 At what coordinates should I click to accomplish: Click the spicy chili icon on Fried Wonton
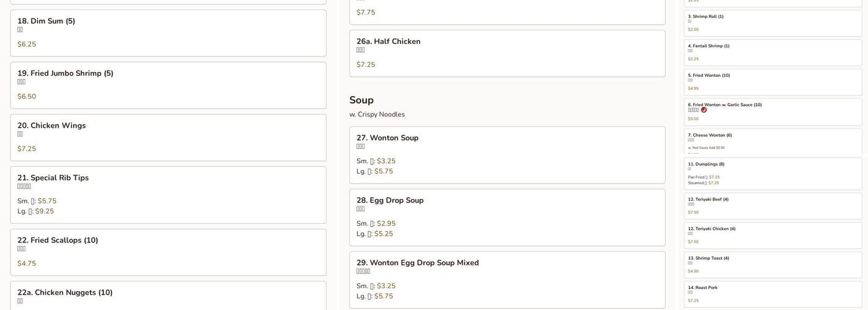pos(704,110)
